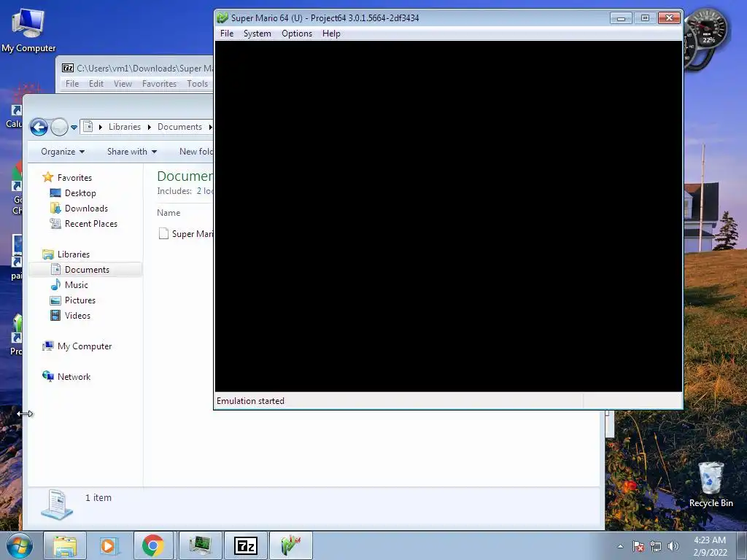
Task: Click the 1 item details pane text
Action: pyautogui.click(x=98, y=497)
